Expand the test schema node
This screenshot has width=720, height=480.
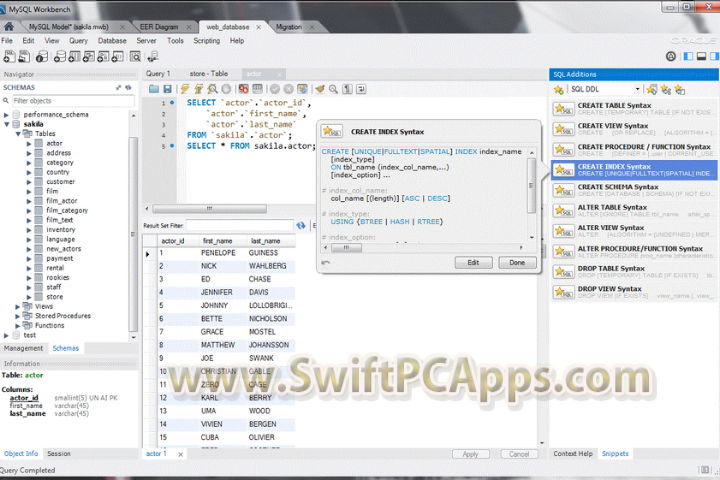(x=6, y=335)
